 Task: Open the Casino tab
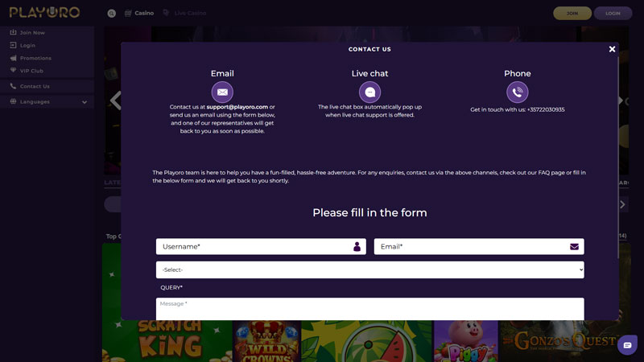coord(138,14)
